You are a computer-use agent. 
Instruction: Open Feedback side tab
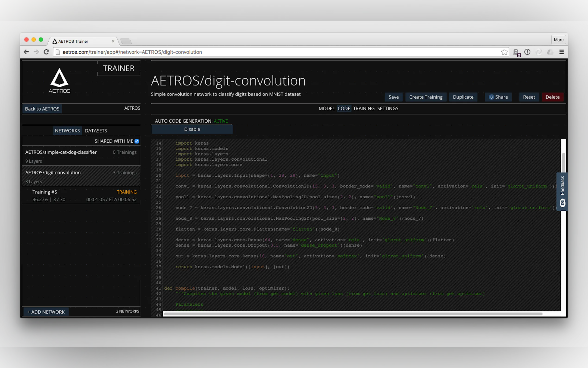(x=562, y=191)
